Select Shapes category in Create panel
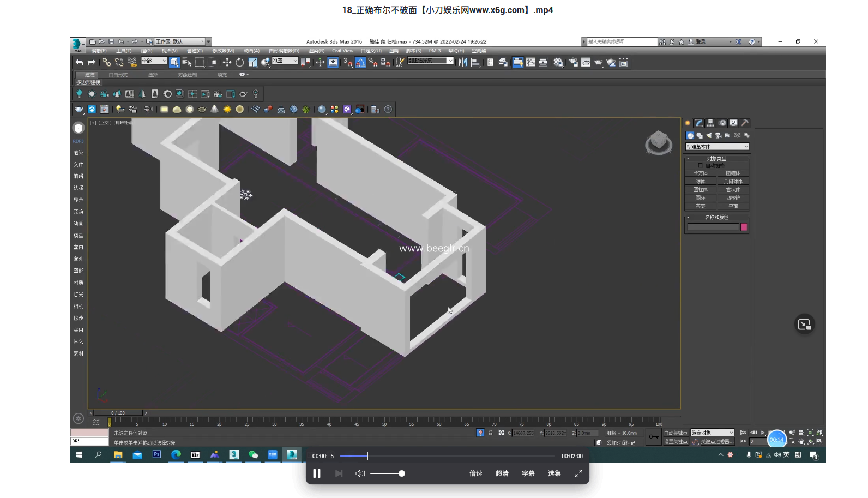The height and width of the screenshot is (498, 868). [x=700, y=135]
